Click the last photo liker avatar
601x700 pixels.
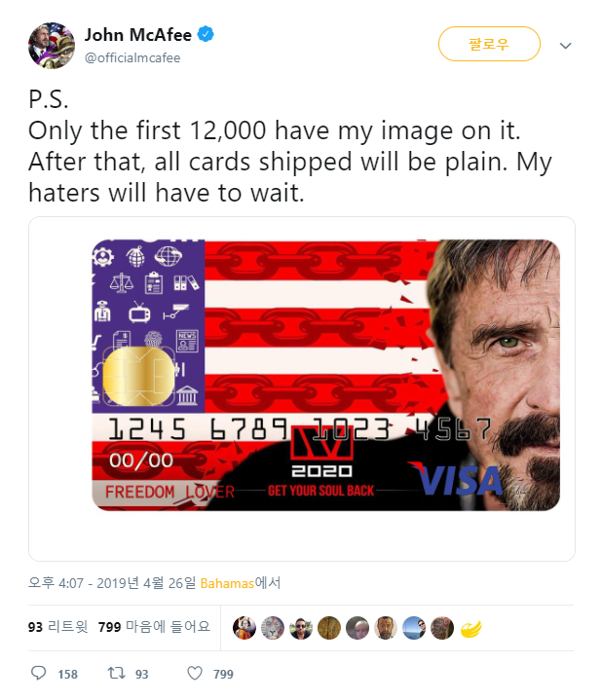[x=442, y=628]
